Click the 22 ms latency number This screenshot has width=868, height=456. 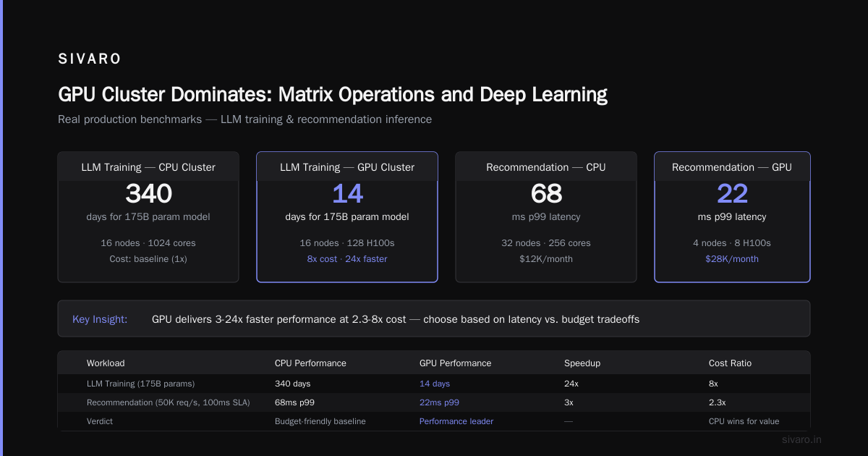732,194
